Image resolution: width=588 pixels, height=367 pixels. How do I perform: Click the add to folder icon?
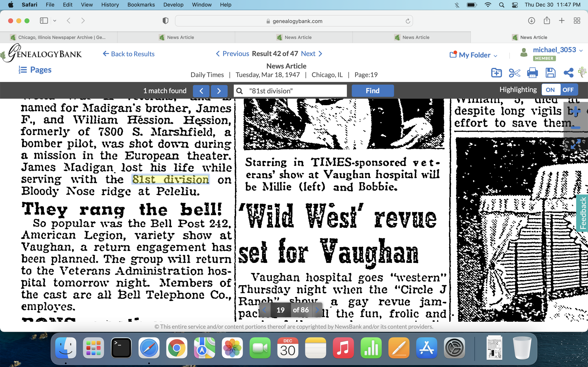pyautogui.click(x=496, y=73)
